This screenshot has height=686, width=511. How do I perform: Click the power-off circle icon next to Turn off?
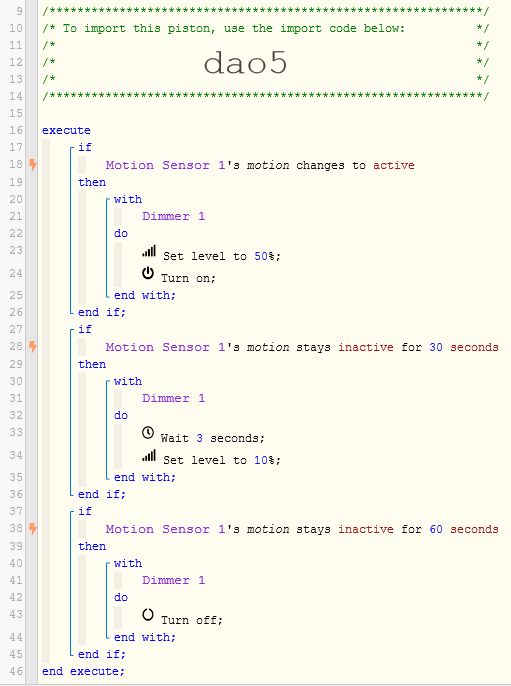148,615
